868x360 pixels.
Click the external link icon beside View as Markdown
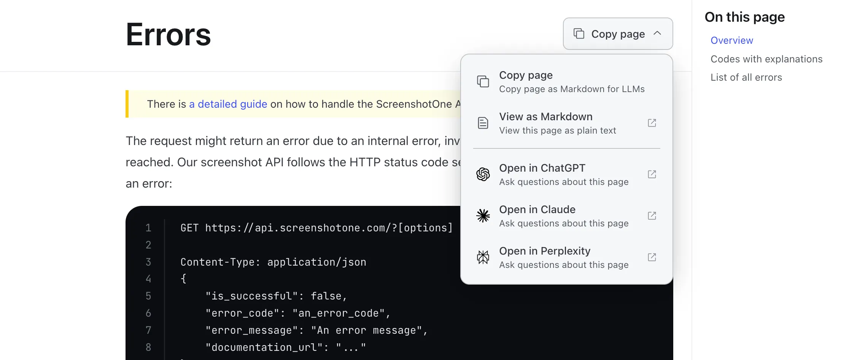[x=652, y=123]
